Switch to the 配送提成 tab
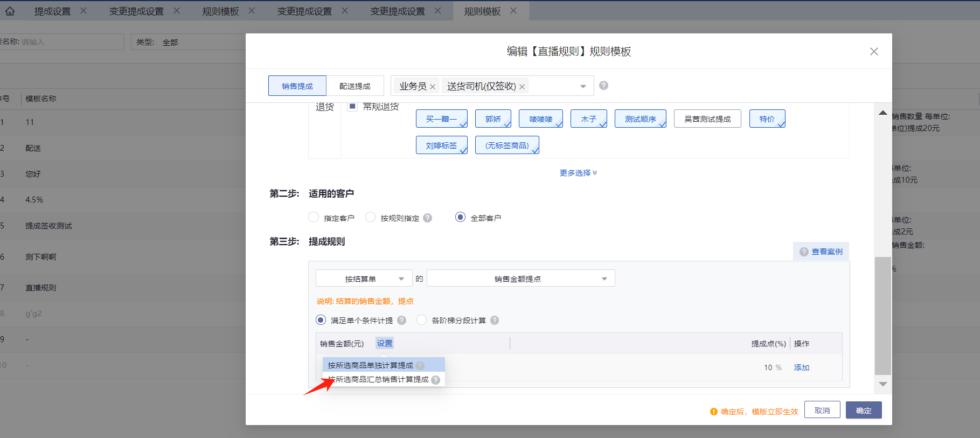The height and width of the screenshot is (438, 980). click(x=355, y=86)
